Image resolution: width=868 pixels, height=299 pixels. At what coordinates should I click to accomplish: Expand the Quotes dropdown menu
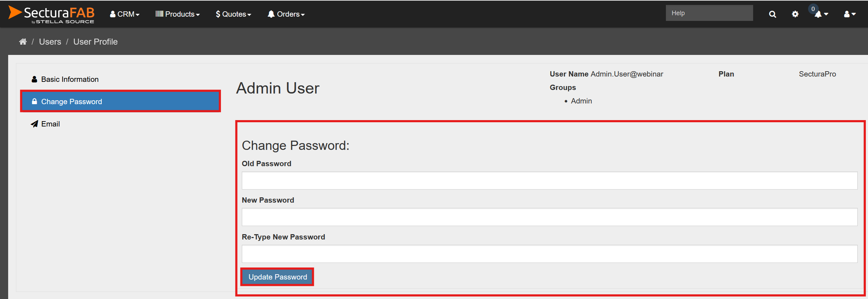tap(233, 14)
